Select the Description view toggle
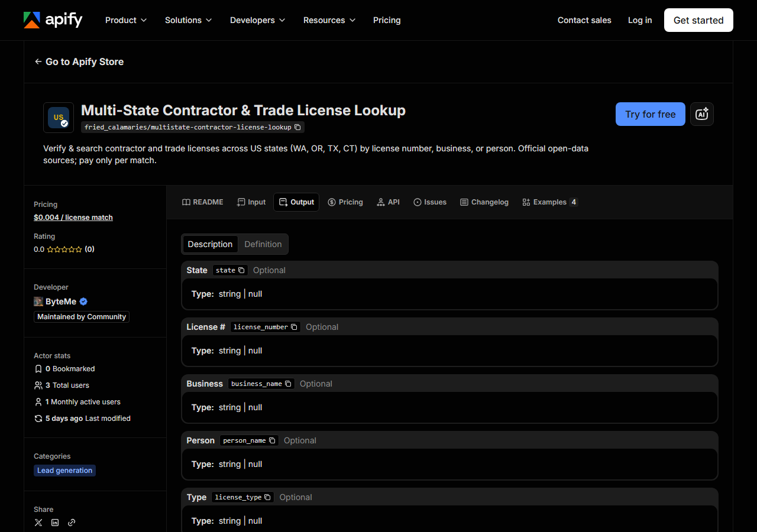 pyautogui.click(x=210, y=244)
